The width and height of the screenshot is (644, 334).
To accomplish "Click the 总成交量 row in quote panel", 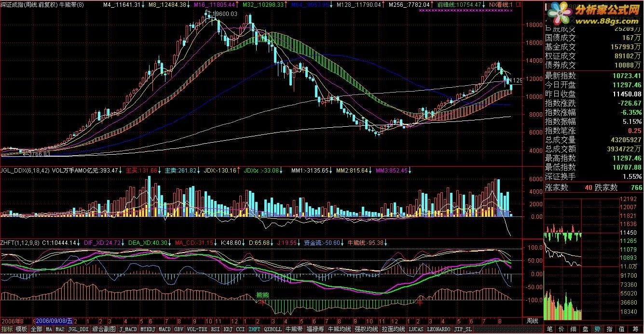I will click(x=593, y=140).
